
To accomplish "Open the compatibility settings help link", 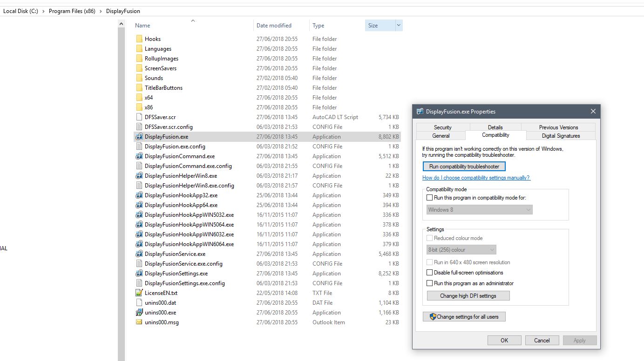I will (476, 178).
